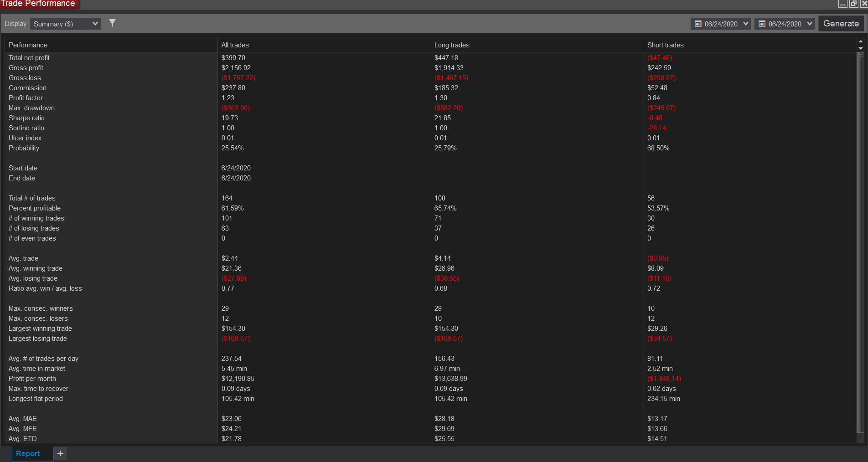
Task: Click the Short trades Sortino ratio -28.14
Action: tap(656, 128)
